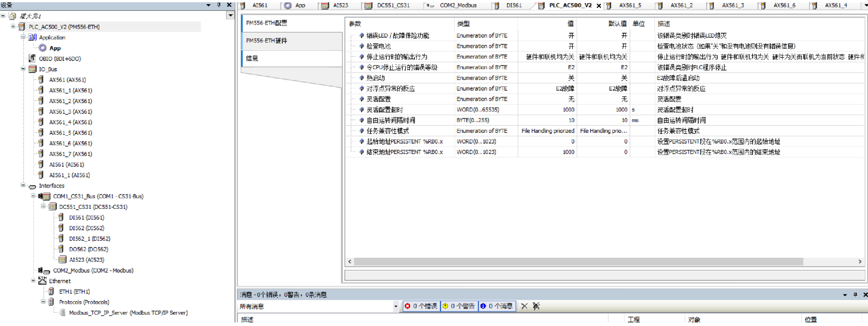Pin the 设备 device panel

[x=219, y=5]
